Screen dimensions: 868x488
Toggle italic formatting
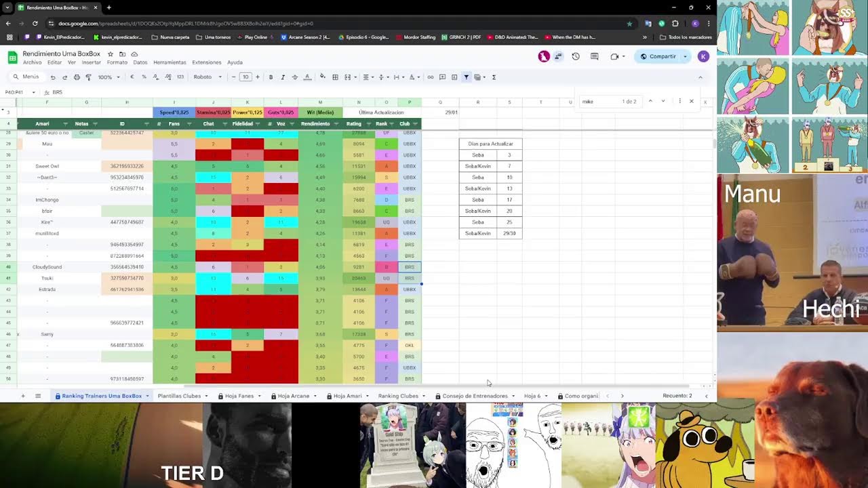(x=282, y=77)
